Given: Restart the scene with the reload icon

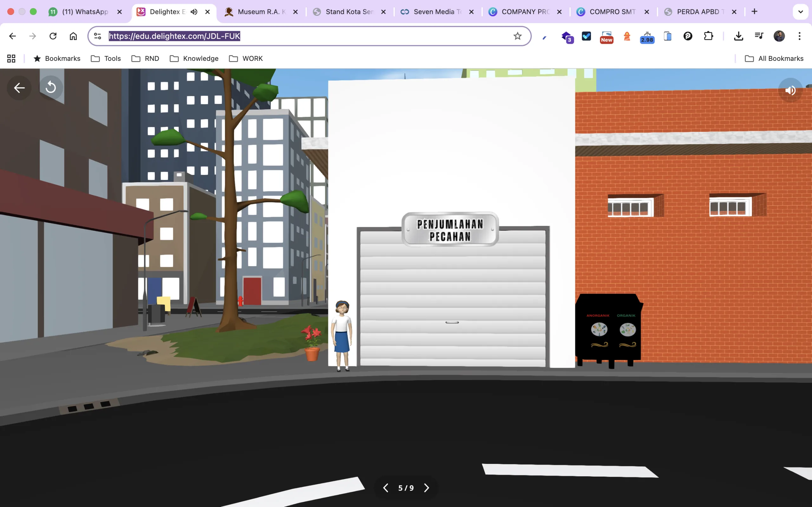Looking at the screenshot, I should pos(51,87).
